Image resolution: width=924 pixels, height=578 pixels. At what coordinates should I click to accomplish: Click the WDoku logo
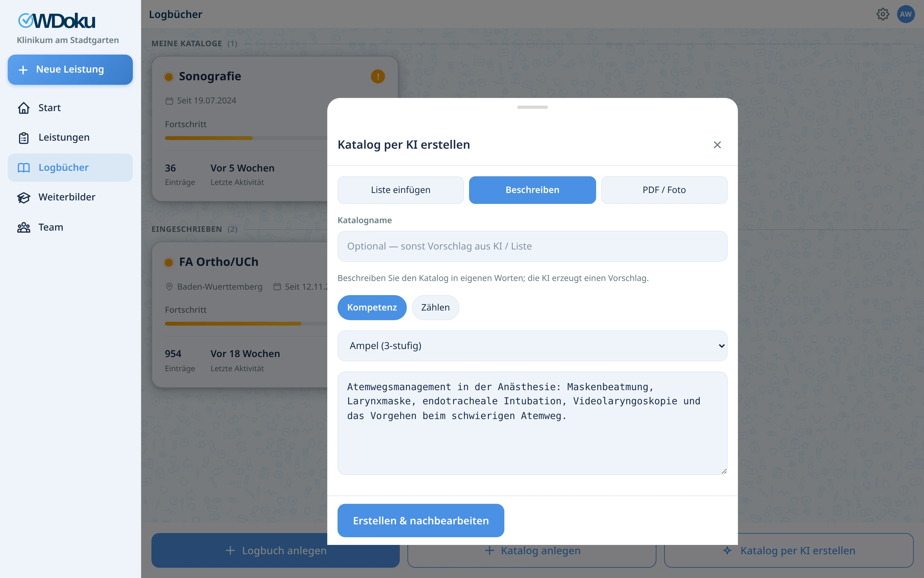click(x=56, y=21)
